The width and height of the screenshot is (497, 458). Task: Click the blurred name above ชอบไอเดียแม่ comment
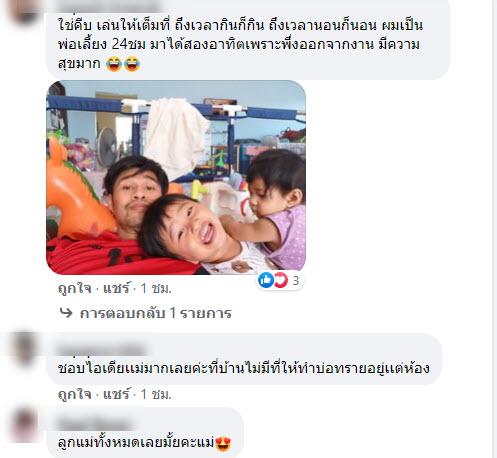(x=102, y=350)
